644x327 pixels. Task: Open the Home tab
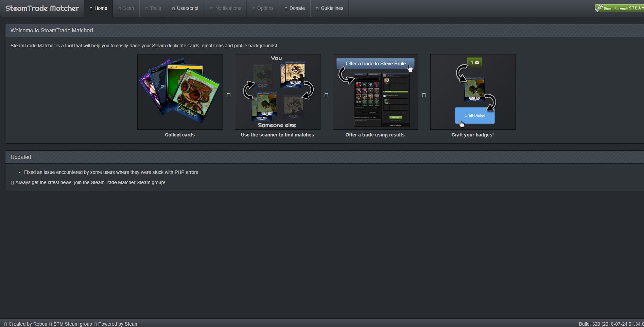point(98,8)
